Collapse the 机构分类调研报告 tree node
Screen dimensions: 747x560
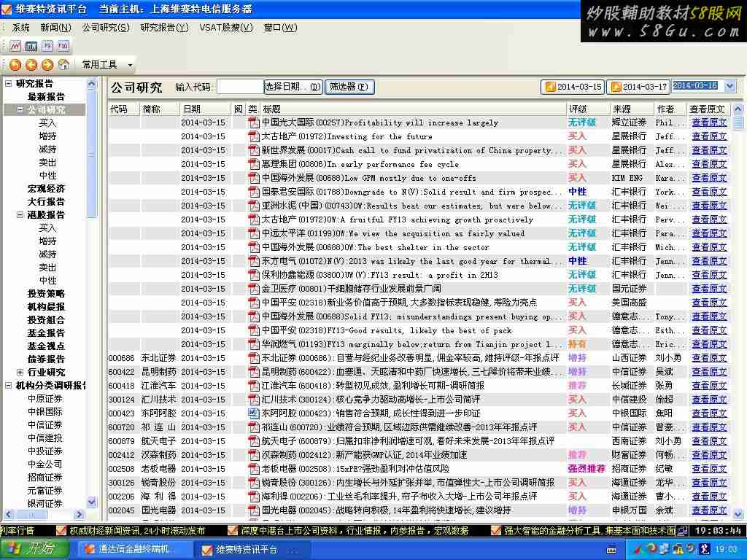[9, 386]
